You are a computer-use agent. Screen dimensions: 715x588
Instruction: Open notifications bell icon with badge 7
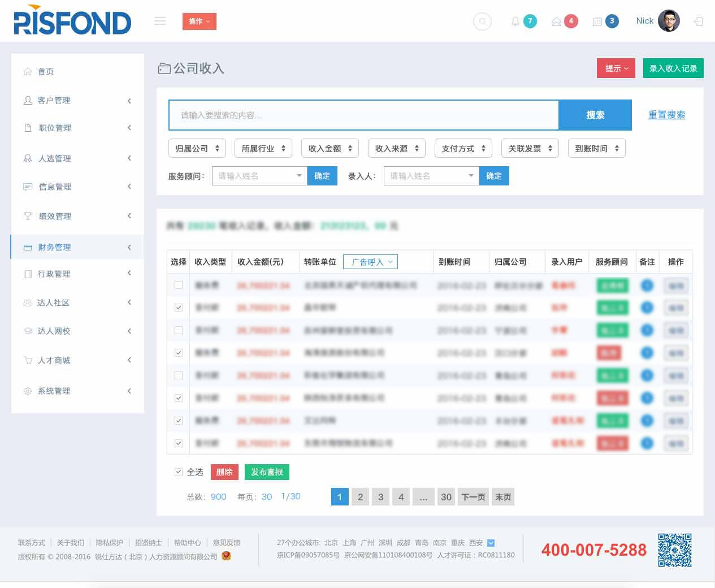tap(515, 21)
